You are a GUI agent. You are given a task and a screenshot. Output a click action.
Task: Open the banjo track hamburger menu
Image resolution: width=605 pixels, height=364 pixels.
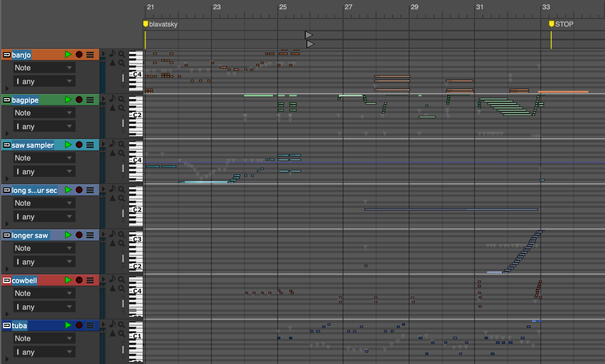click(x=90, y=54)
